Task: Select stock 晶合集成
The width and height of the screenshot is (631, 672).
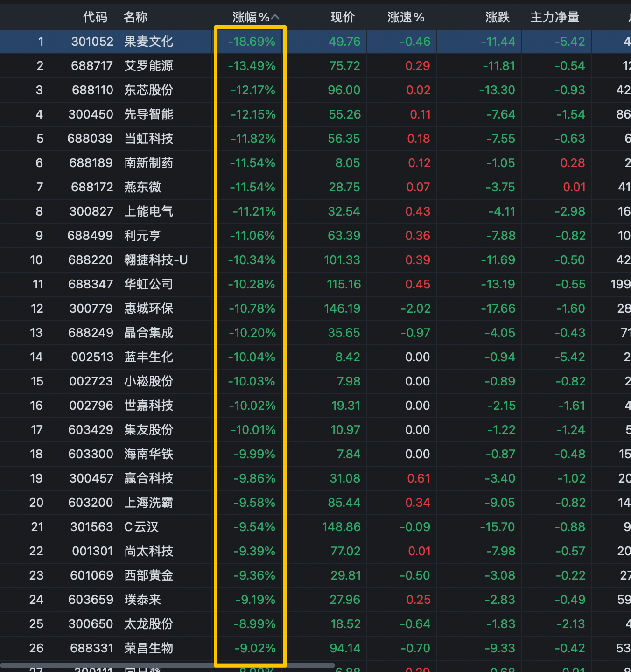Action: (x=148, y=333)
